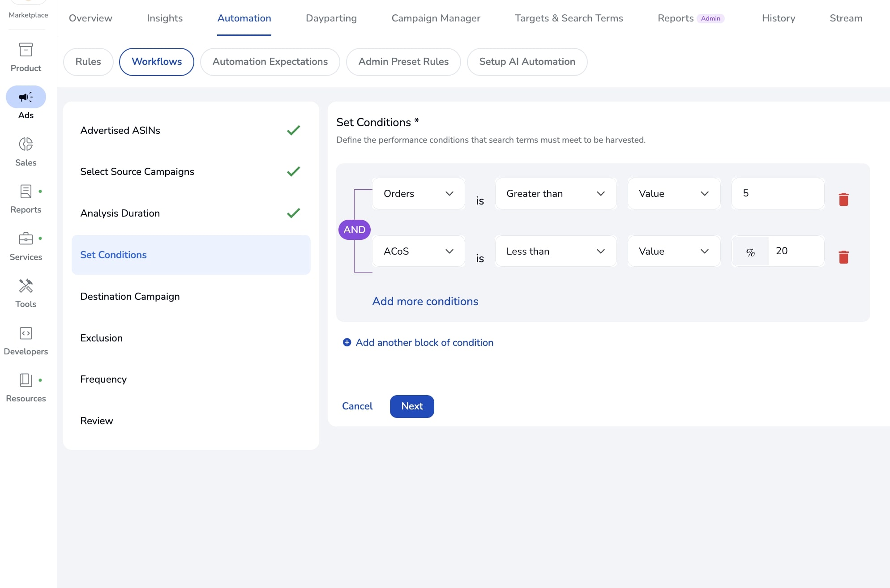
Task: Open the Reports document icon in sidebar
Action: click(x=26, y=192)
